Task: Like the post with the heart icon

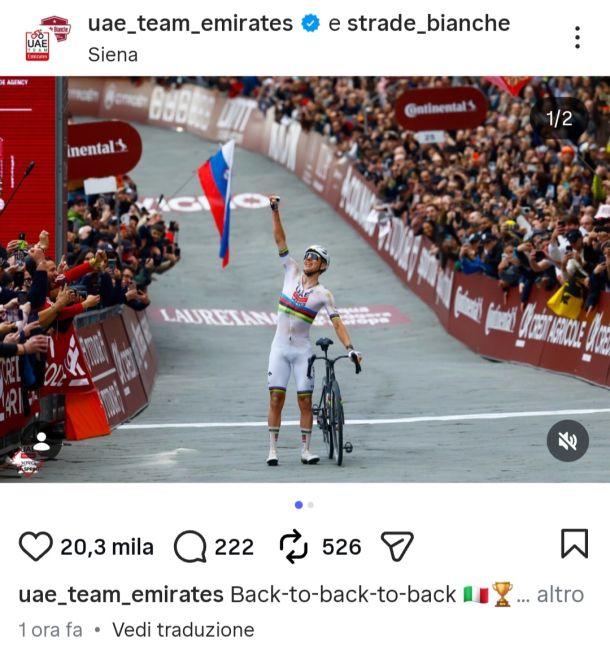Action: pos(36,546)
